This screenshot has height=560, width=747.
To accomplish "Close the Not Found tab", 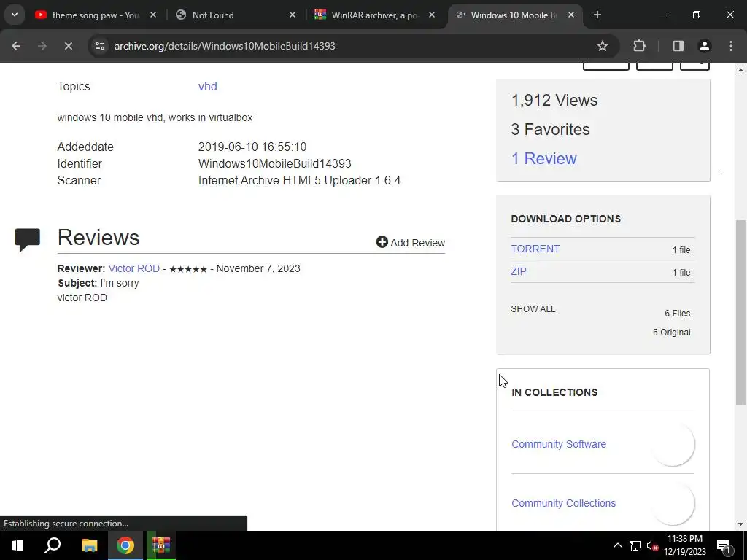I will pos(292,15).
